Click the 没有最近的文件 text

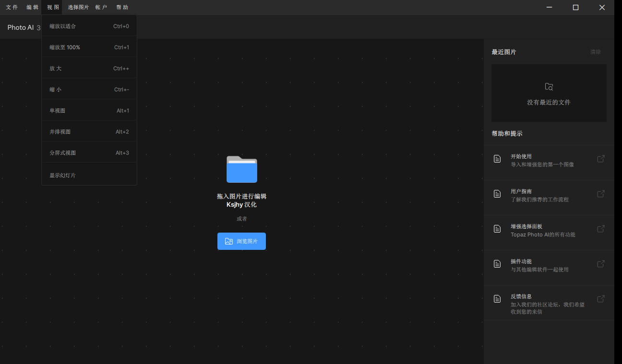pyautogui.click(x=549, y=102)
